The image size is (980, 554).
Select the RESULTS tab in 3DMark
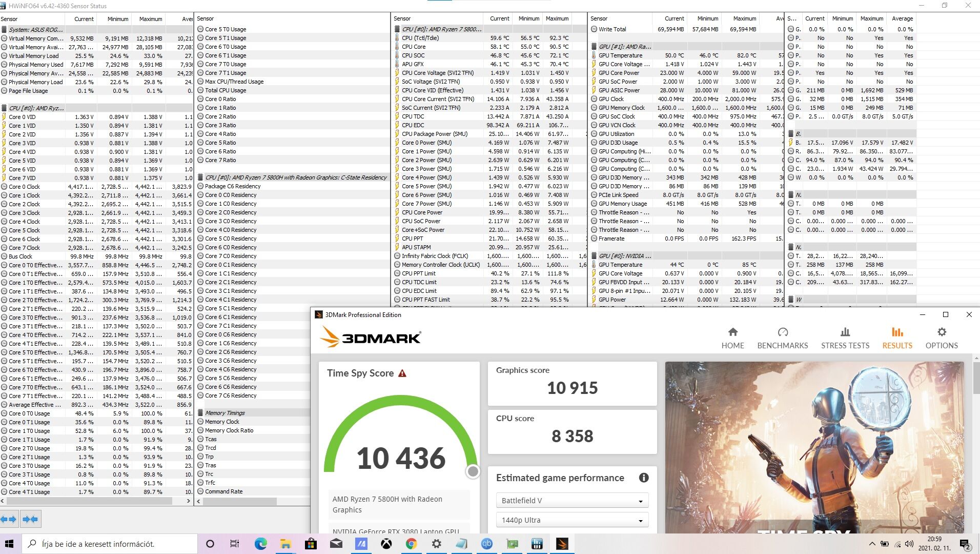coord(897,339)
